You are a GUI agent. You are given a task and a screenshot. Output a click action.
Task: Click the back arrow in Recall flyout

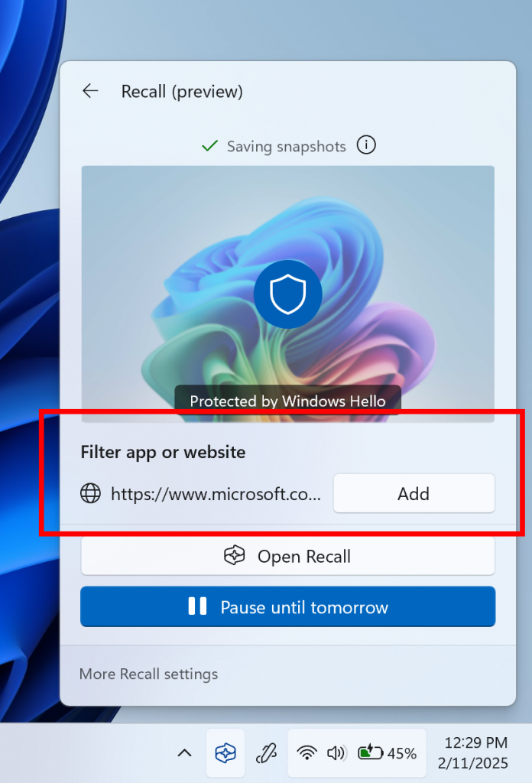coord(90,92)
